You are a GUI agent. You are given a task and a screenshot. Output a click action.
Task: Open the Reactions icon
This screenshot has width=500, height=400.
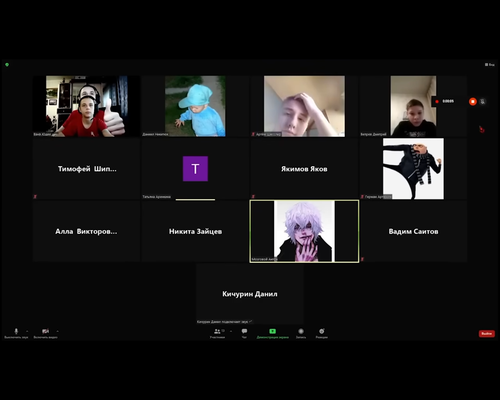(322, 331)
